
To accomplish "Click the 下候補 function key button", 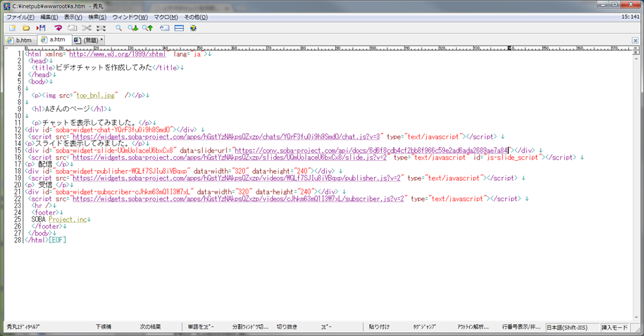I will [x=104, y=327].
